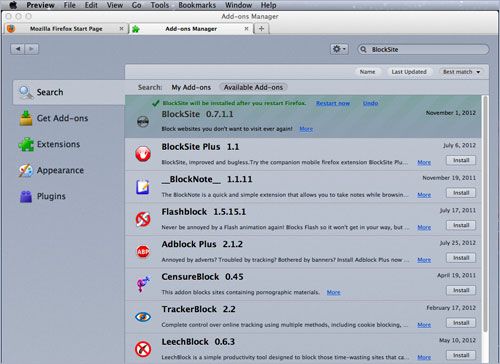Screen dimensions: 500x364
Task: Open the Edit menu
Action: [91, 5]
